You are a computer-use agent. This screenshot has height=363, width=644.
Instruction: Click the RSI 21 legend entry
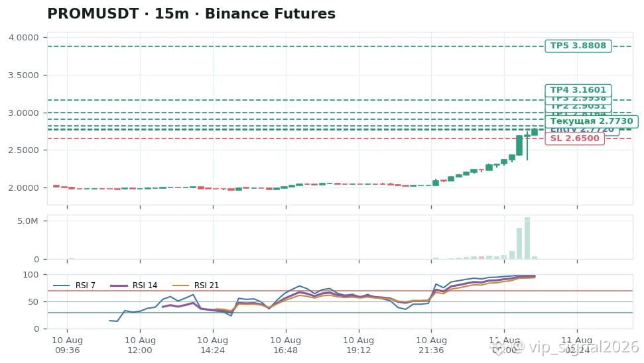(x=196, y=285)
